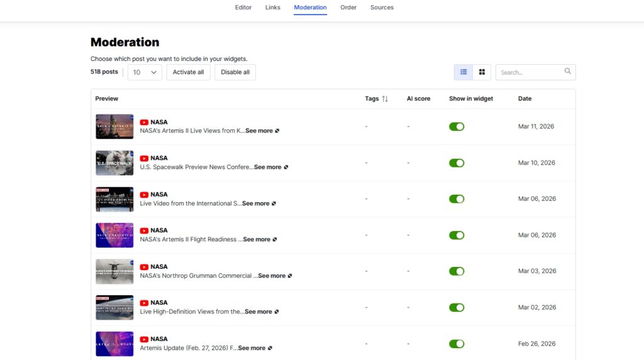Click the date Mar 10, 2026
This screenshot has height=360, width=644.
coord(536,163)
